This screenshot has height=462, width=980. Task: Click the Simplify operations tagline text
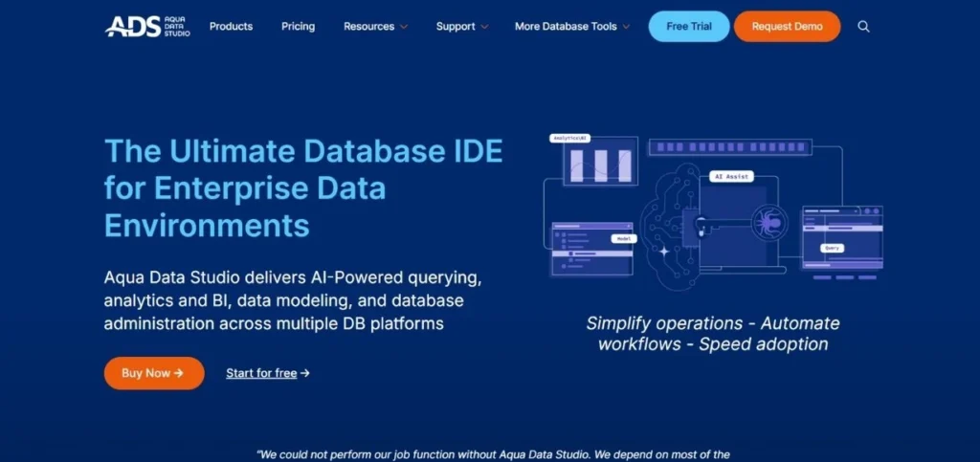[712, 334]
